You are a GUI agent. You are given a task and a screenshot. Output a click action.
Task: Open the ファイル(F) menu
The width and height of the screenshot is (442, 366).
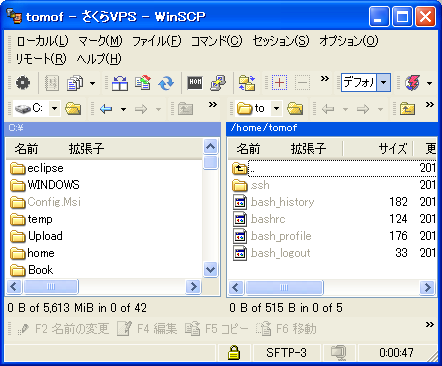coord(157,41)
